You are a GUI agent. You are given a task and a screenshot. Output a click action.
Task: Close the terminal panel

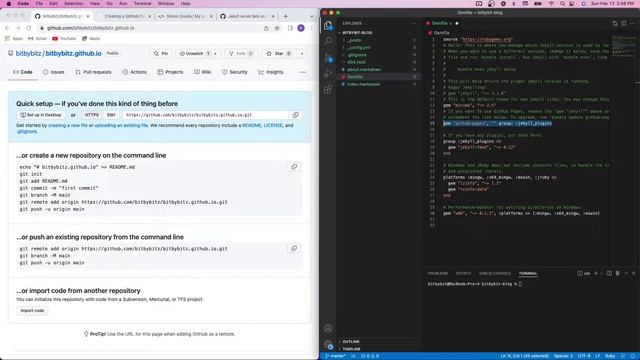(x=633, y=273)
